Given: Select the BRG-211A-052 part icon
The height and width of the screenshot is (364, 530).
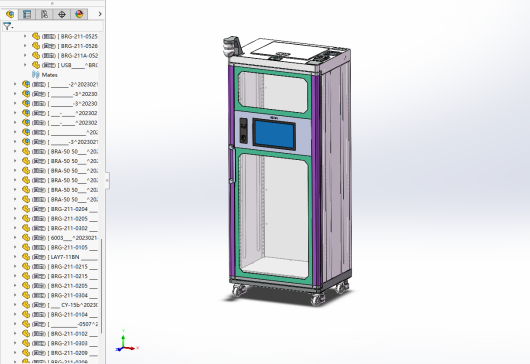Looking at the screenshot, I should coord(36,55).
